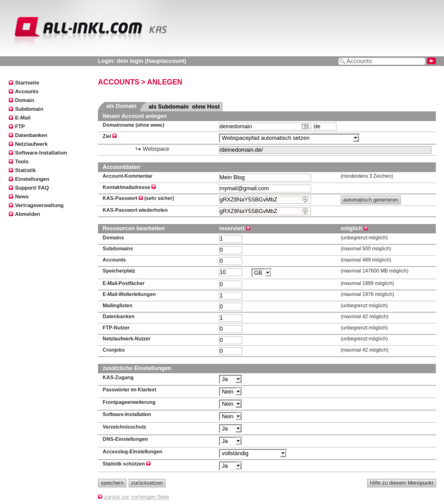The width and height of the screenshot is (444, 504).
Task: Click the Kontaktmailadresse input field
Action: coord(265,189)
